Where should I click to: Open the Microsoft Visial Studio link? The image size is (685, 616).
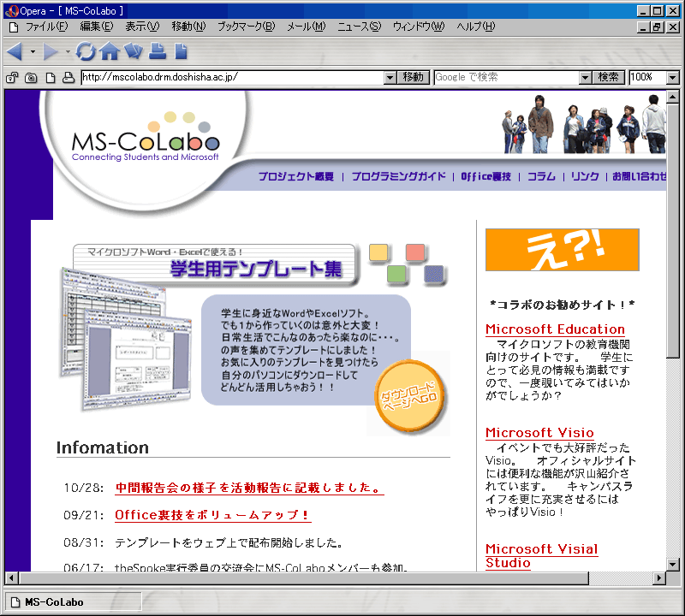[542, 556]
